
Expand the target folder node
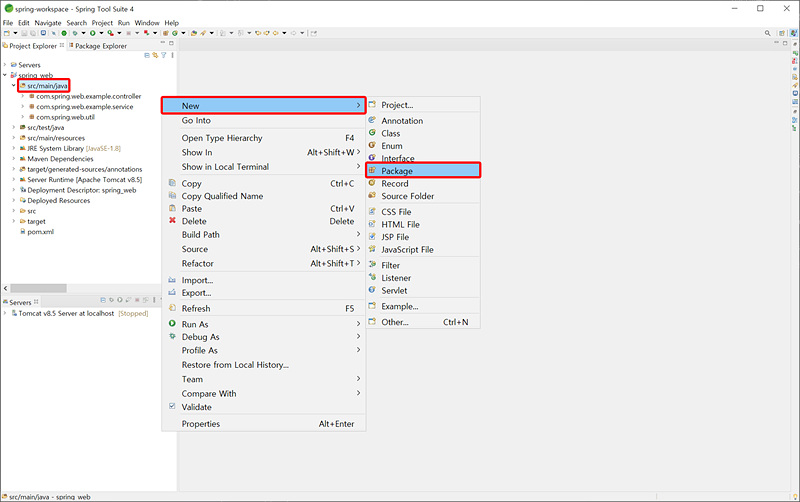14,221
